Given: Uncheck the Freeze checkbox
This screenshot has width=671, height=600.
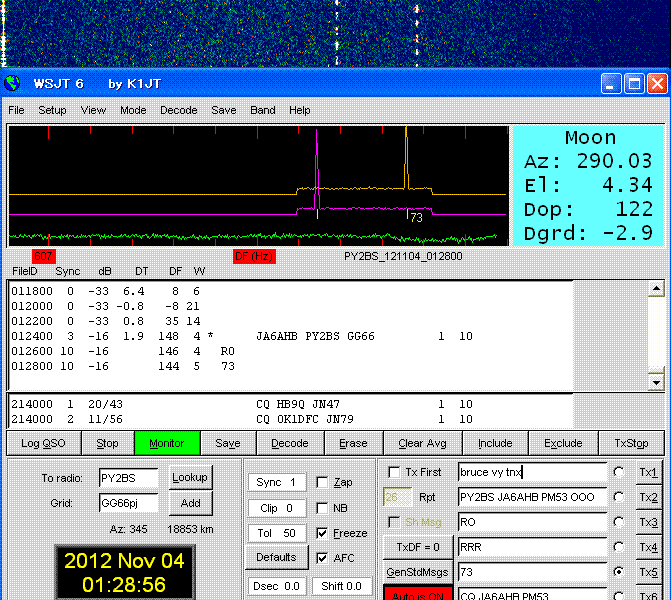Looking at the screenshot, I should (322, 533).
